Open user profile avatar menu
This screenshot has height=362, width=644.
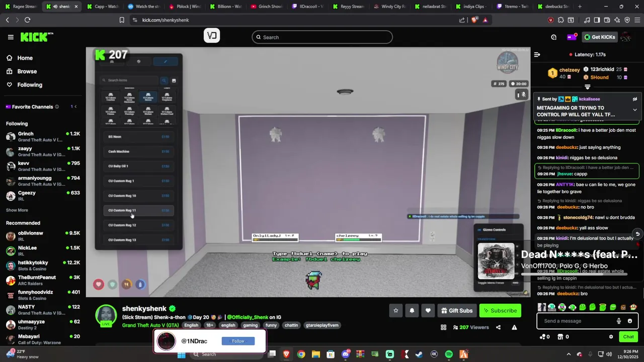pyautogui.click(x=626, y=37)
